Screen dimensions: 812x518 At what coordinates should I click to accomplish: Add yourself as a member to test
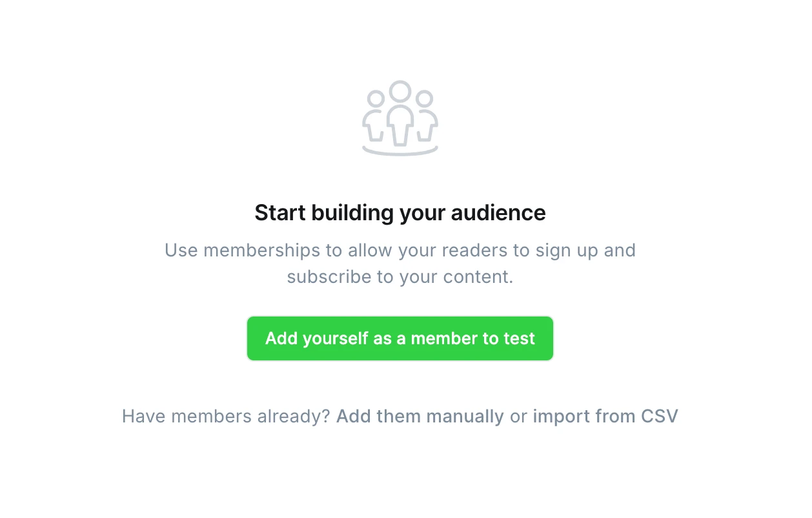click(x=400, y=338)
